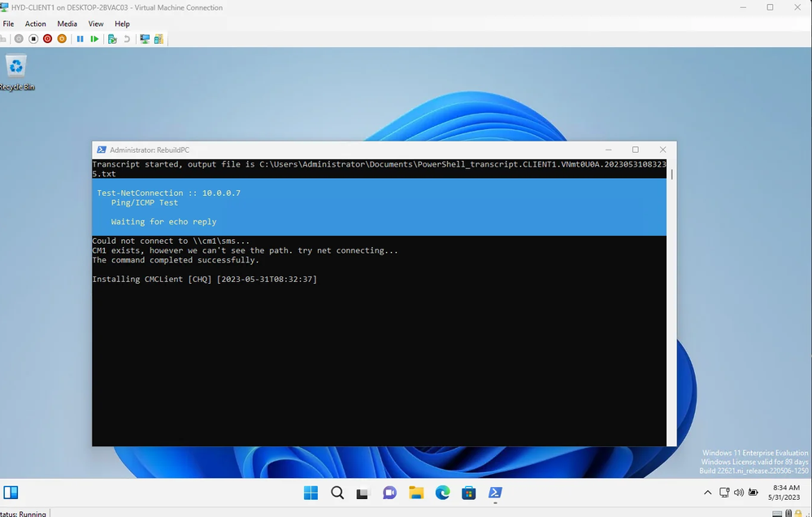Open the Action menu
Viewport: 812px width, 517px height.
35,24
